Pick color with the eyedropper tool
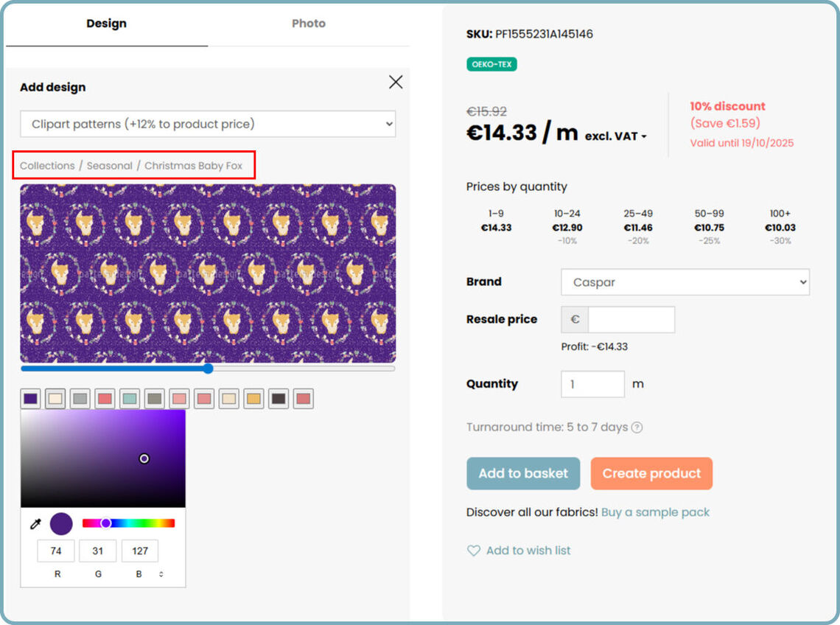 pyautogui.click(x=35, y=524)
